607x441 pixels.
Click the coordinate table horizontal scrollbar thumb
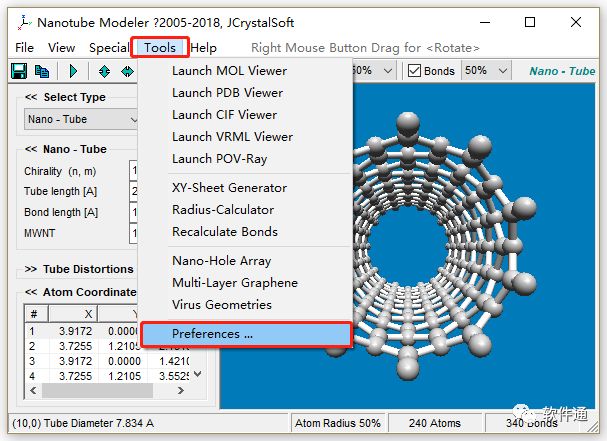(x=97, y=390)
